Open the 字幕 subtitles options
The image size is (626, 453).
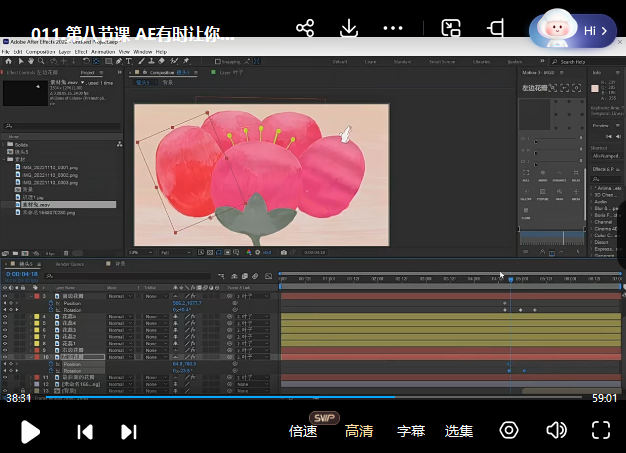pyautogui.click(x=411, y=431)
